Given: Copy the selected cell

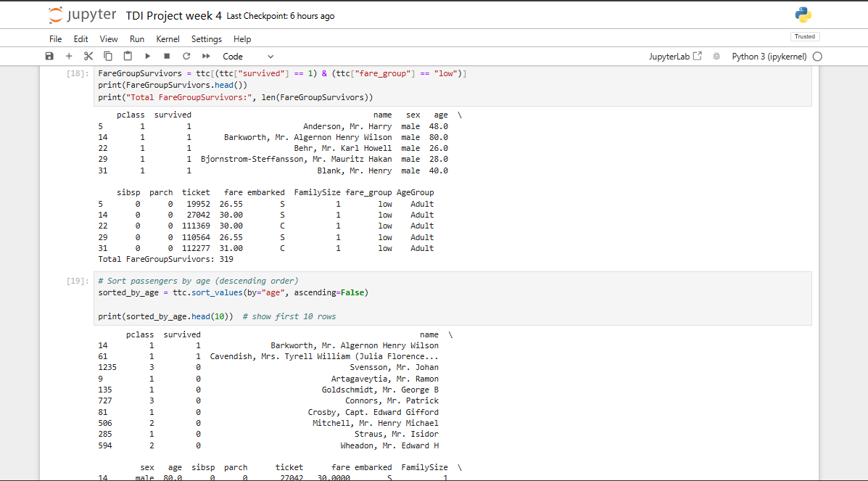Looking at the screenshot, I should click(109, 56).
